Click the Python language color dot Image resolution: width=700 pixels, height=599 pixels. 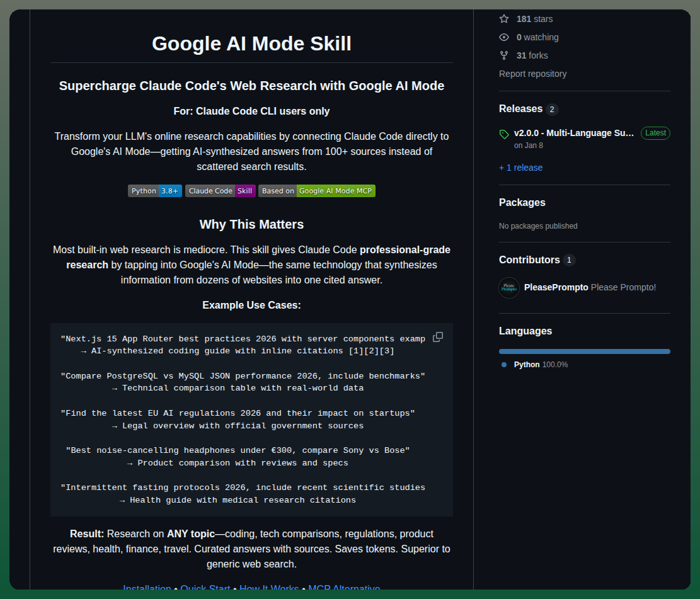[504, 365]
